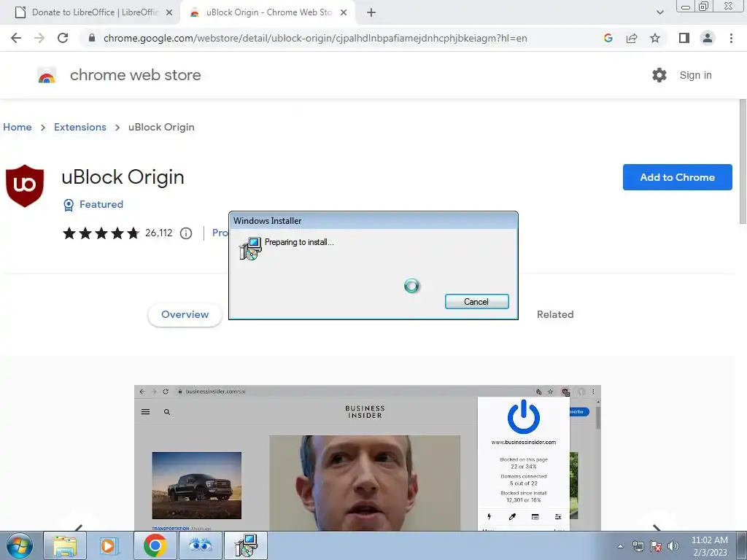Go to Home breadcrumb
The height and width of the screenshot is (560, 747).
point(18,127)
